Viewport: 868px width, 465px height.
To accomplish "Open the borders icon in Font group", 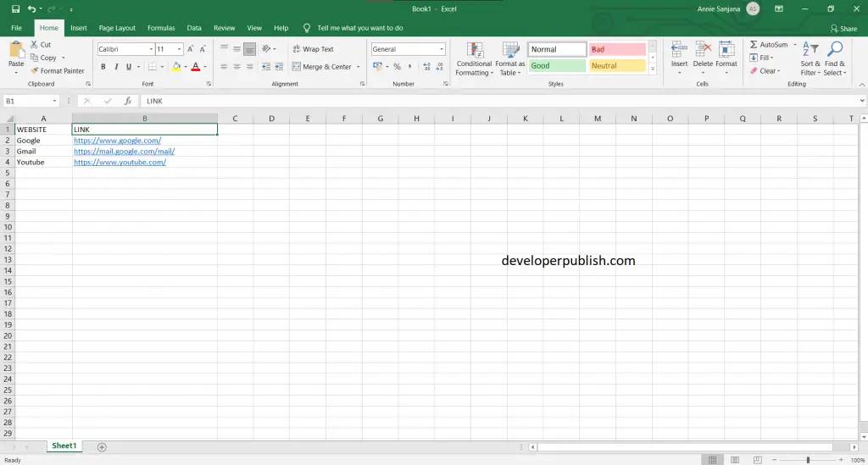I will (x=153, y=67).
